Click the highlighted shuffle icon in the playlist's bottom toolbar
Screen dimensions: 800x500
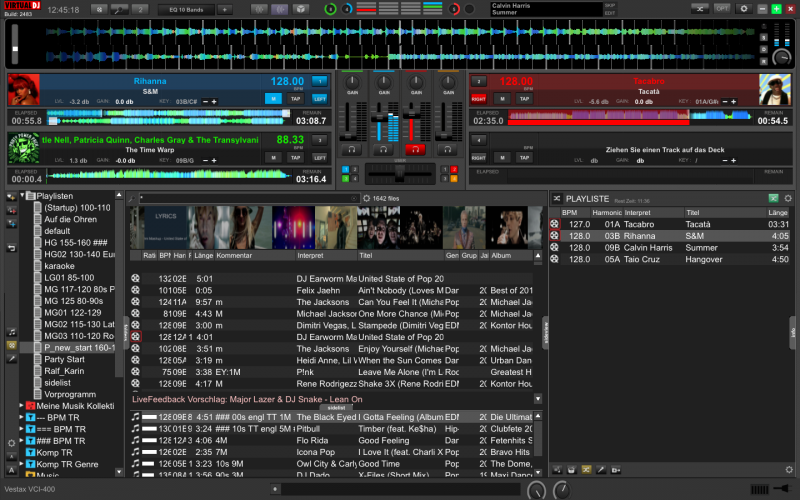[586, 470]
